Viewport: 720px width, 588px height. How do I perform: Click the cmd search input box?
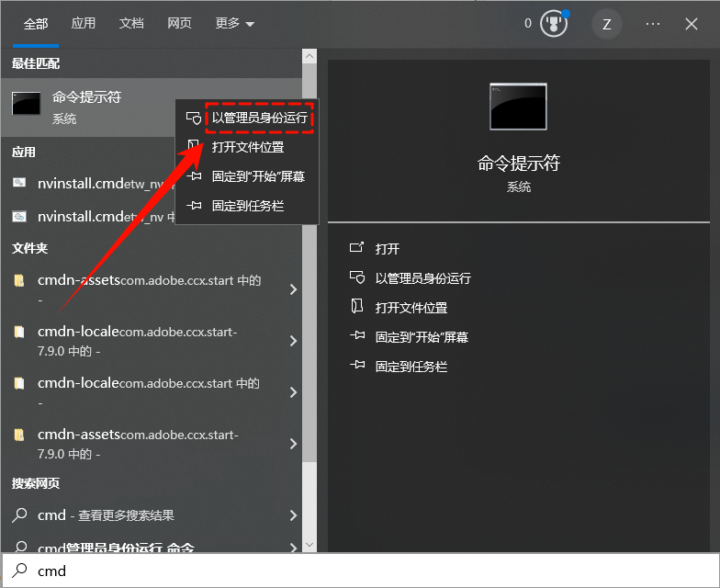[360, 571]
